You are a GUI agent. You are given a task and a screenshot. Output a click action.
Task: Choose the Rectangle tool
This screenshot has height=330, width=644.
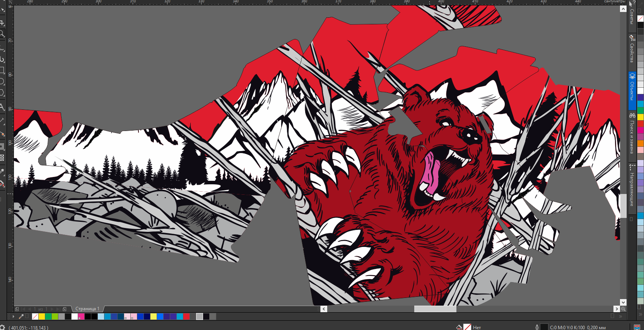click(2, 70)
